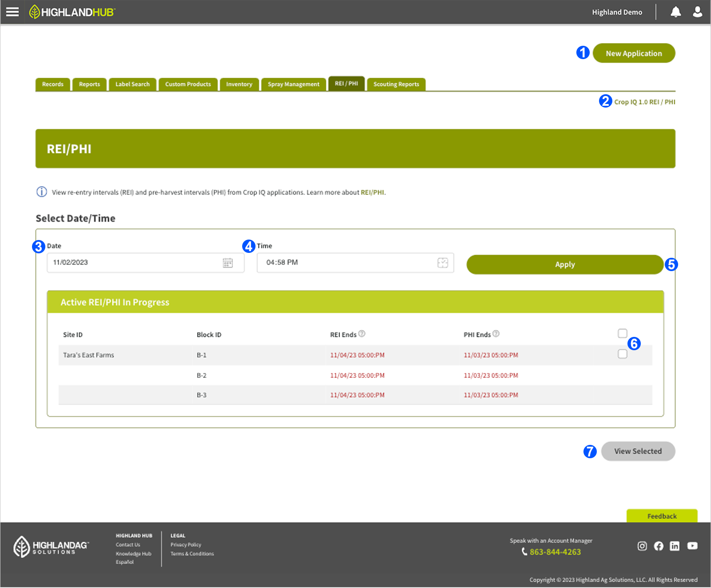
Task: Open the Feedback tab at bottom
Action: (662, 516)
